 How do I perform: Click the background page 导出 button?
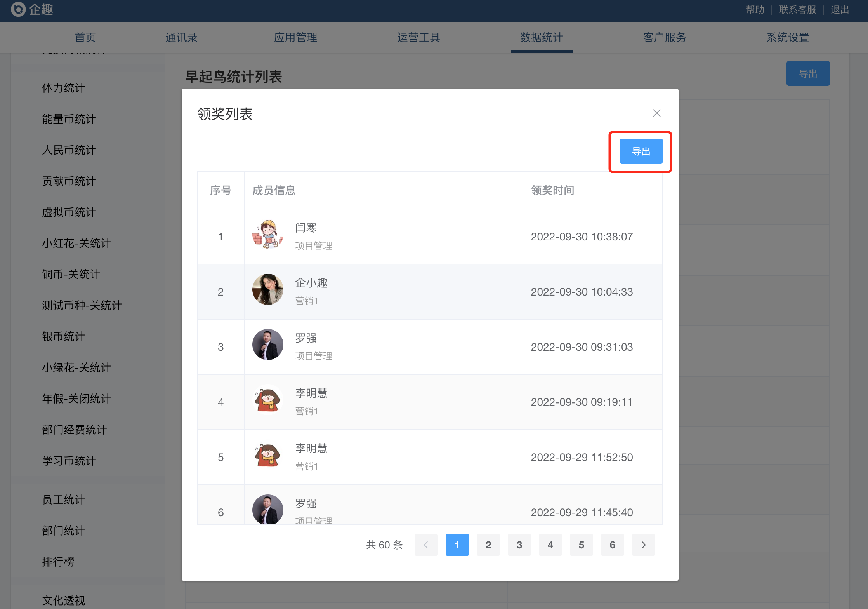[x=808, y=73]
